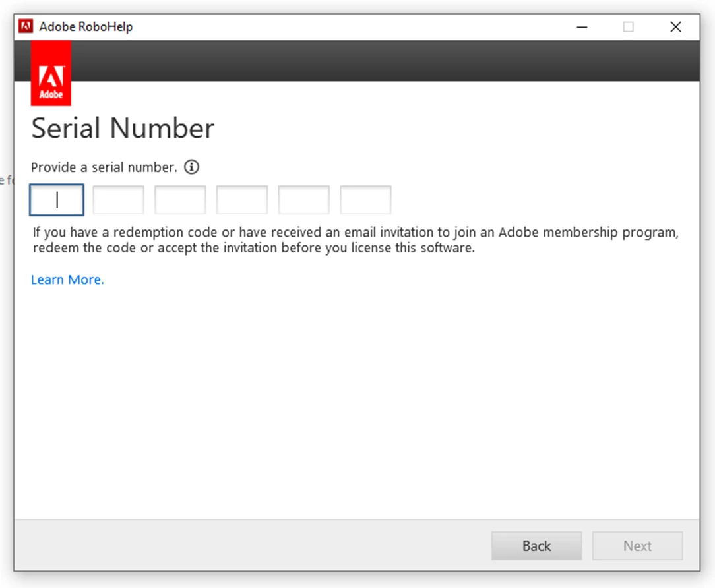Click the disabled Next button
This screenshot has width=715, height=588.
[637, 546]
